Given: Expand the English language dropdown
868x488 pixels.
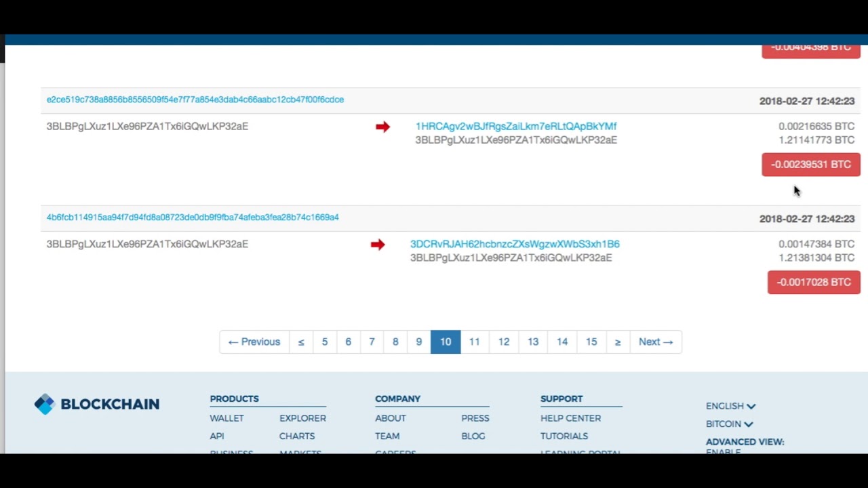Looking at the screenshot, I should tap(730, 406).
